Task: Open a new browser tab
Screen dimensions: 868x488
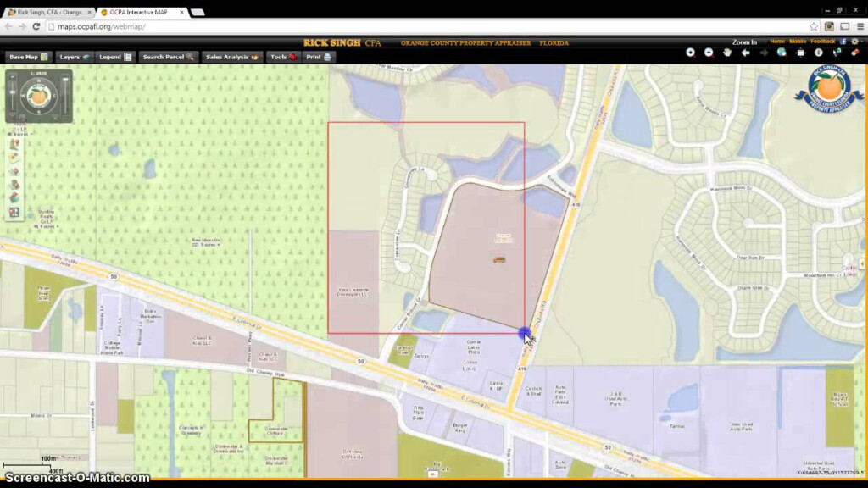Action: [x=198, y=12]
